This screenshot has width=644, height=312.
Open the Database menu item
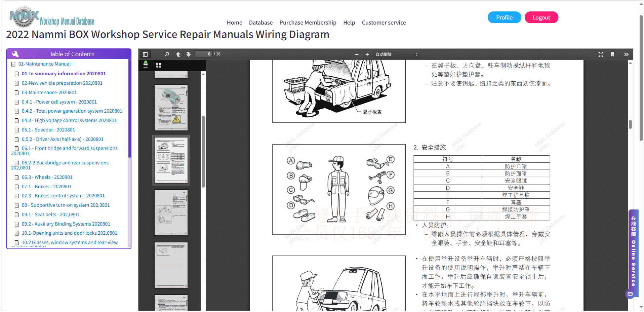click(261, 23)
